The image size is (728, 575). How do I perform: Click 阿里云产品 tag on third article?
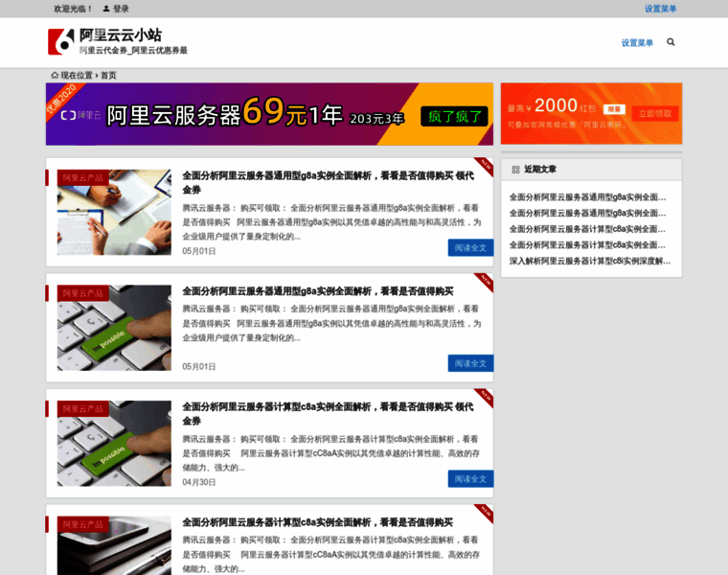[83, 409]
